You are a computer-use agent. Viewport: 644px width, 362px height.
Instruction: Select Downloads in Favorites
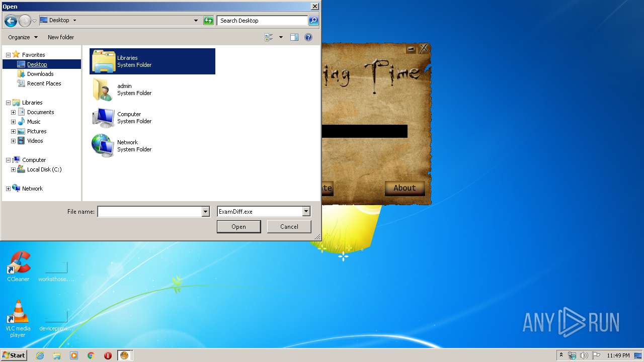[40, 74]
